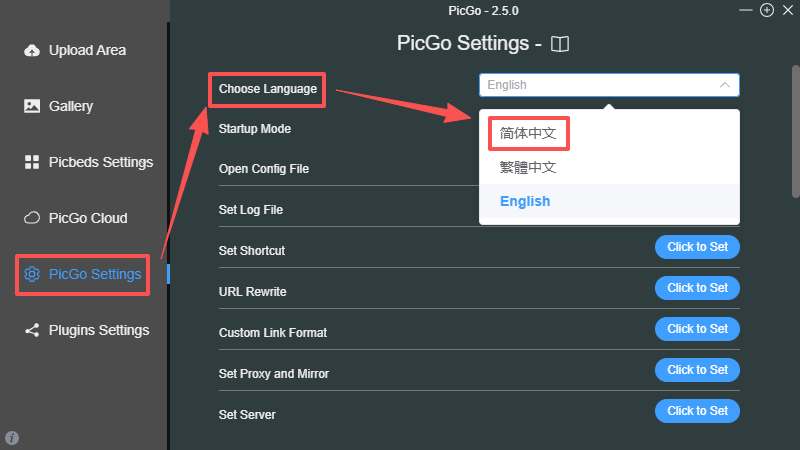Open the documentation book icon beside title
800x450 pixels.
pyautogui.click(x=560, y=44)
